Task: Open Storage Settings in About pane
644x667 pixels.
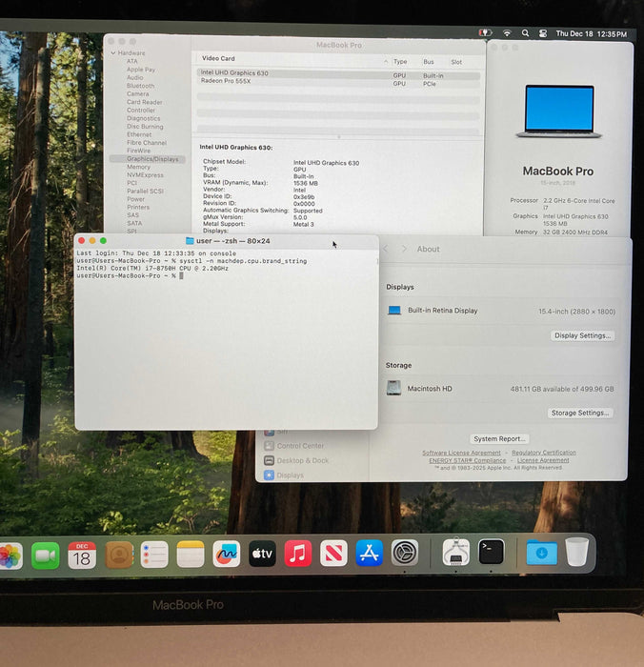Action: point(580,413)
